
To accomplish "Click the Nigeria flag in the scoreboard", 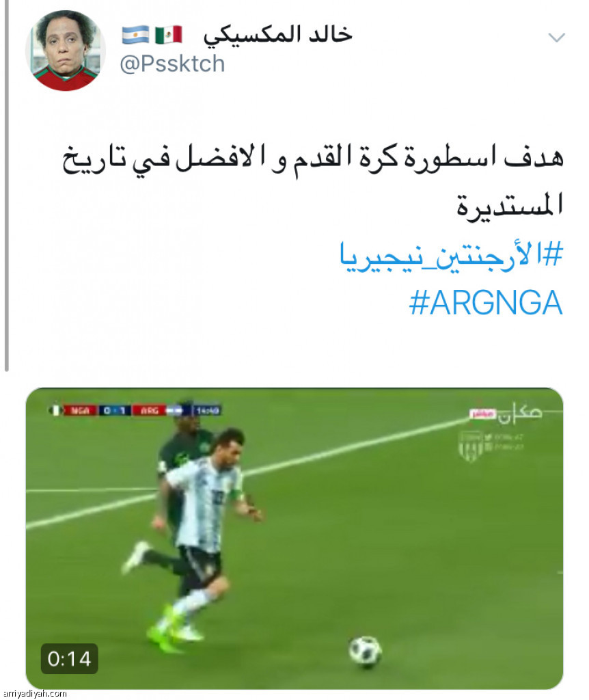I will click(x=55, y=410).
